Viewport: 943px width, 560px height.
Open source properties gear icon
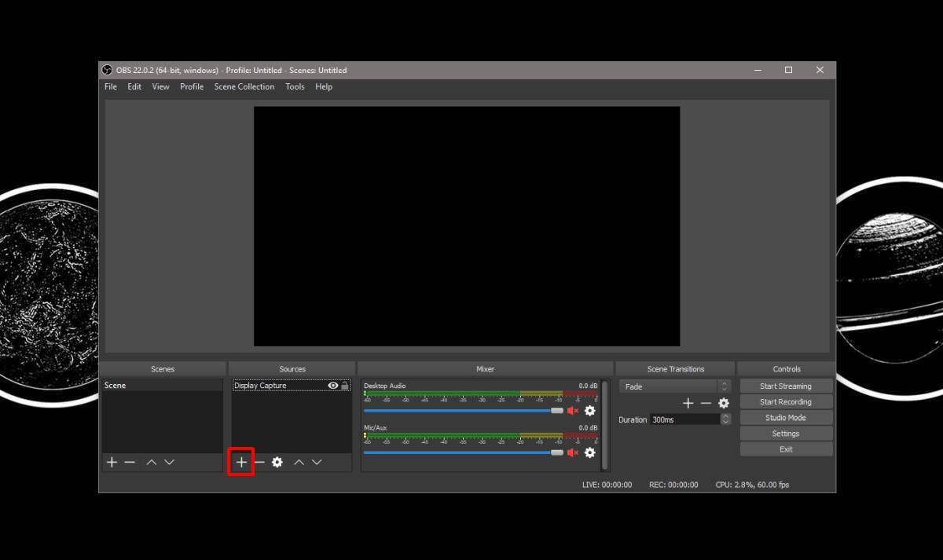tap(277, 463)
